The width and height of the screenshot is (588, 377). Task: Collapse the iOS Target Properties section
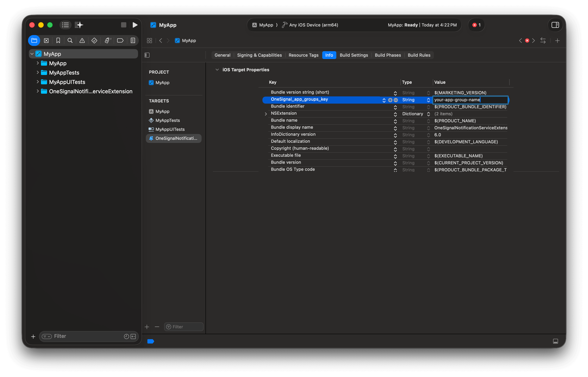[217, 70]
